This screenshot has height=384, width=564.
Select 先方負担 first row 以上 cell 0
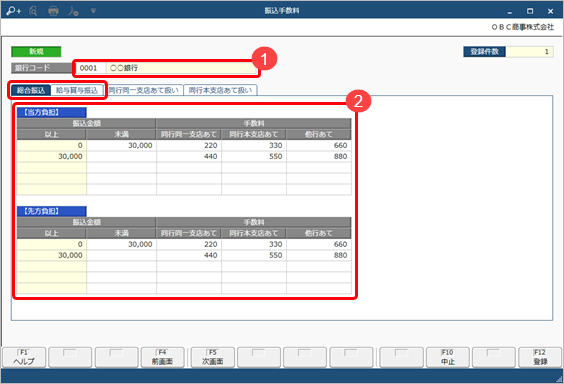coord(51,244)
